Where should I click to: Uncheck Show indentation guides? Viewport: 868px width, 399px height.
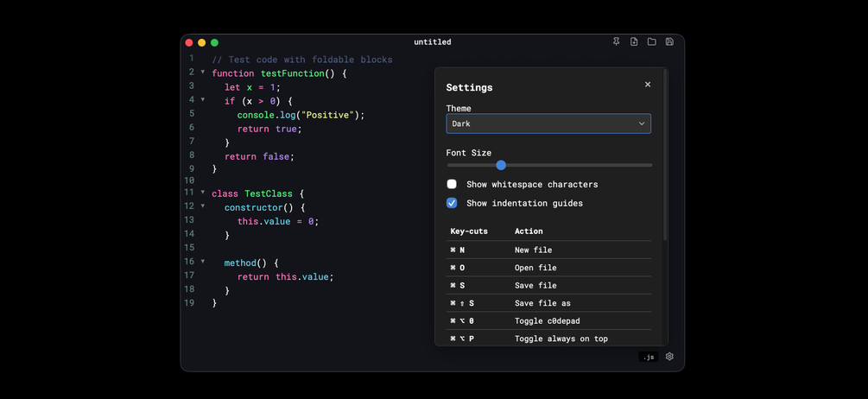click(x=452, y=203)
